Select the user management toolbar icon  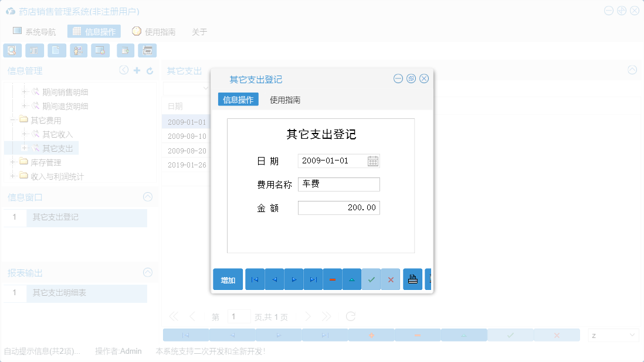pos(78,50)
